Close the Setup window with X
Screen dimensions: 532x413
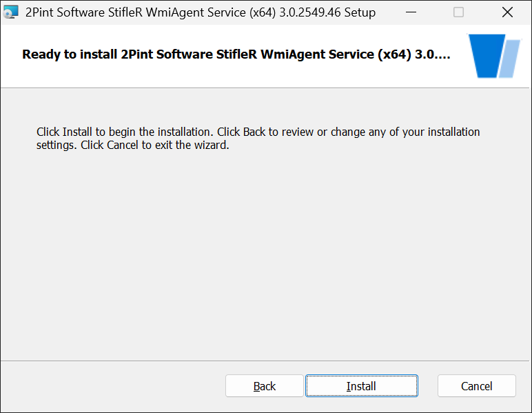point(507,12)
